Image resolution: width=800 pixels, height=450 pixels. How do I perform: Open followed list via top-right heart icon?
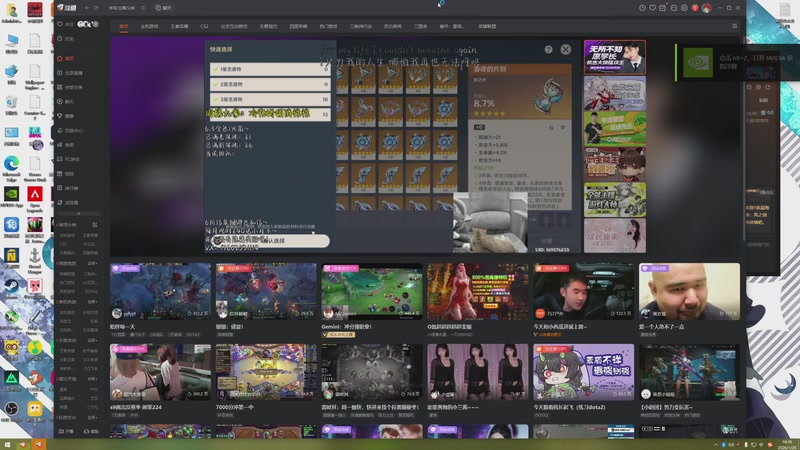point(653,8)
